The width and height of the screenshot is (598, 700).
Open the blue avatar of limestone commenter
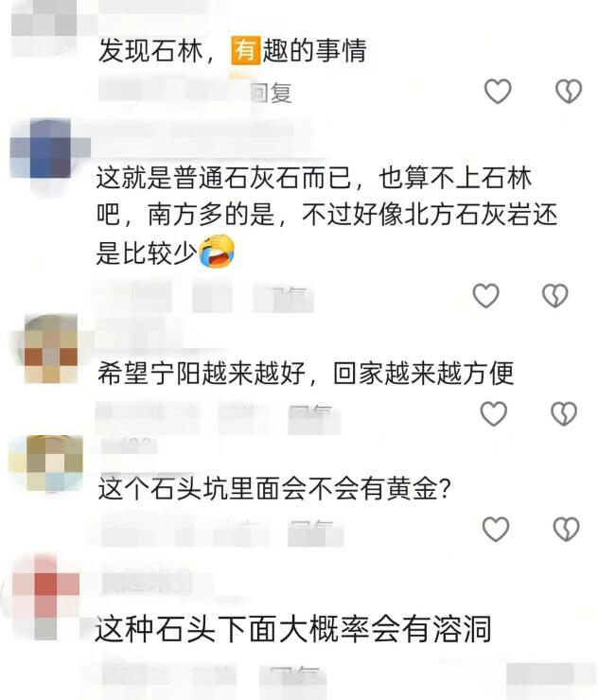click(x=50, y=149)
